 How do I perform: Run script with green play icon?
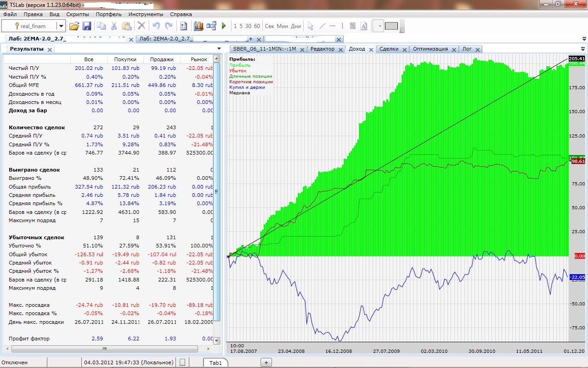(x=224, y=26)
